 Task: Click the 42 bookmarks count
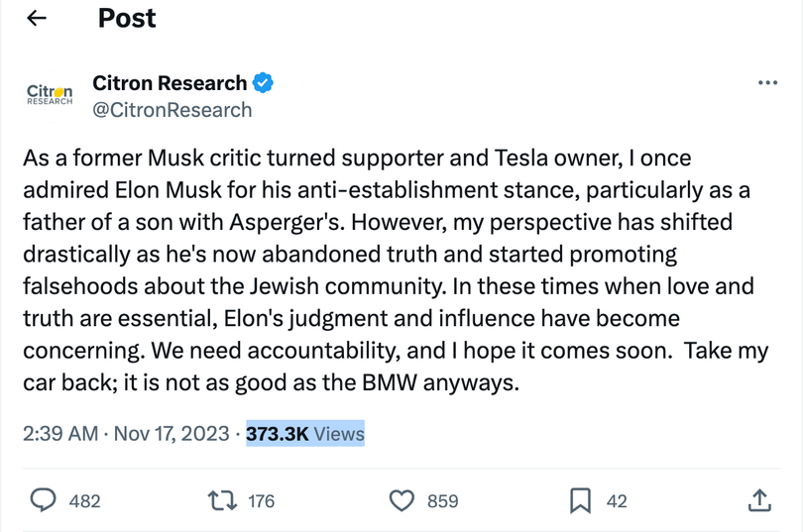point(617,501)
